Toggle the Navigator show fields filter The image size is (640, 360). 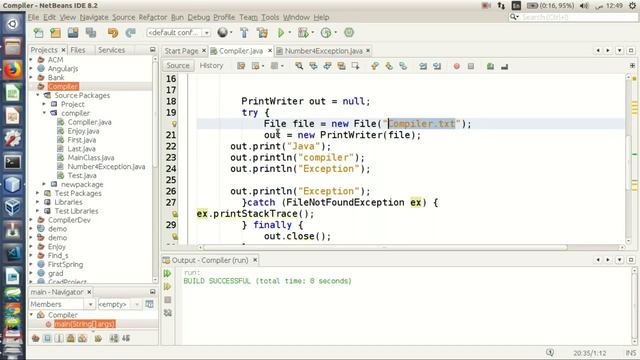coord(47,338)
